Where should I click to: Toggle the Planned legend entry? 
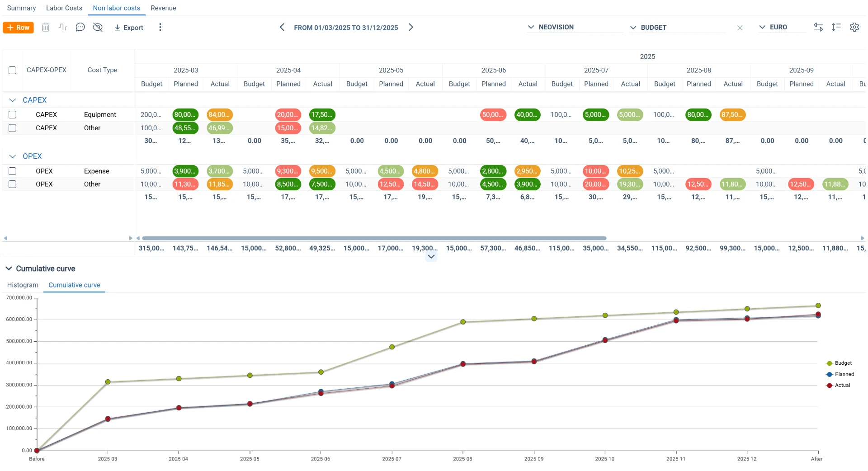(x=840, y=374)
